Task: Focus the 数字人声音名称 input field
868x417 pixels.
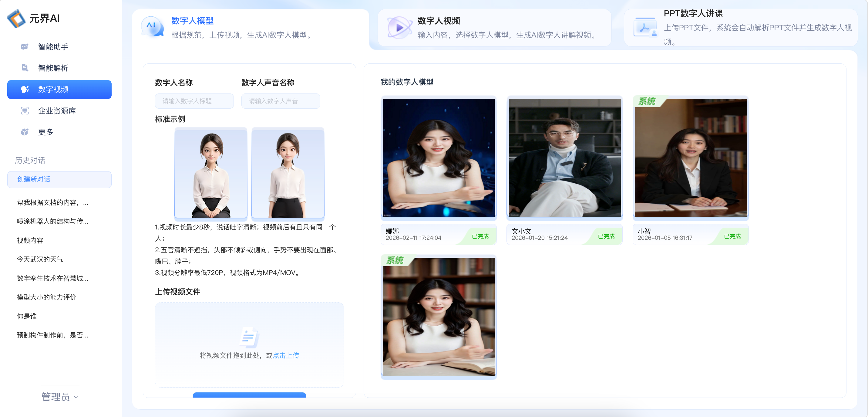Action: coord(280,101)
